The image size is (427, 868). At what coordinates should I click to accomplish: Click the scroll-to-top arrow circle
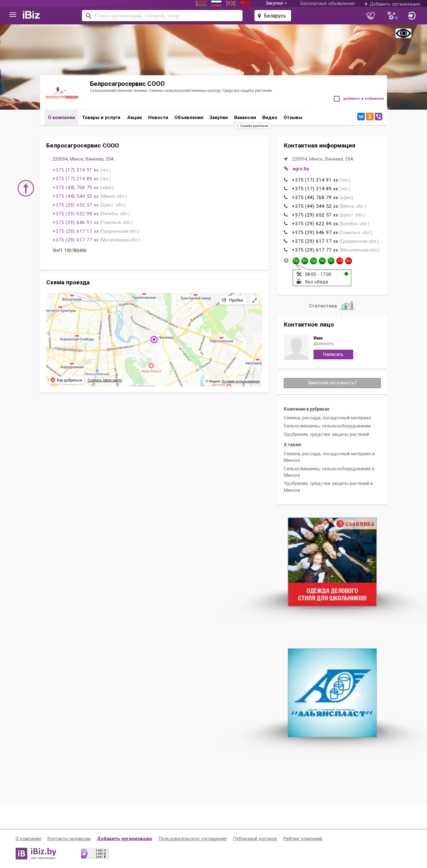click(x=26, y=188)
